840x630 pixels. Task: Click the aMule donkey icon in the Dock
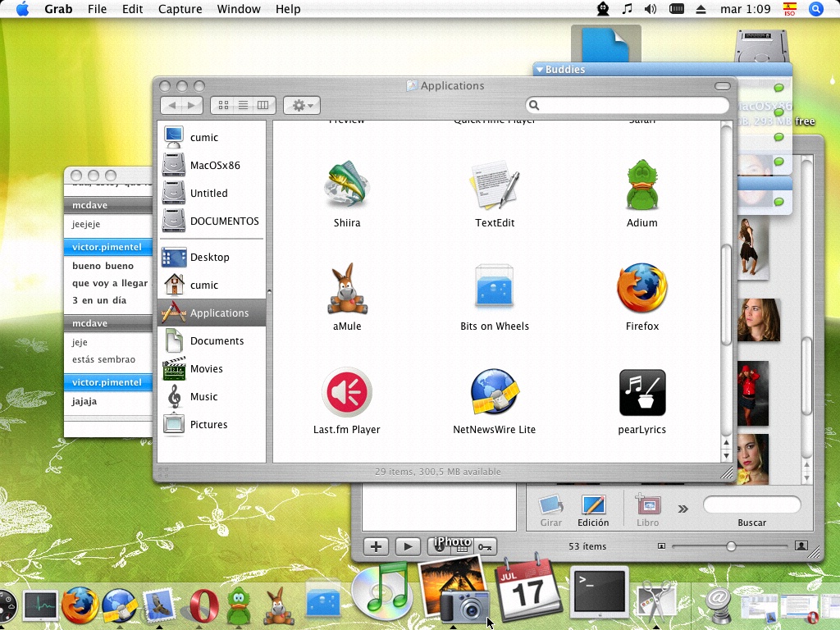pos(279,606)
